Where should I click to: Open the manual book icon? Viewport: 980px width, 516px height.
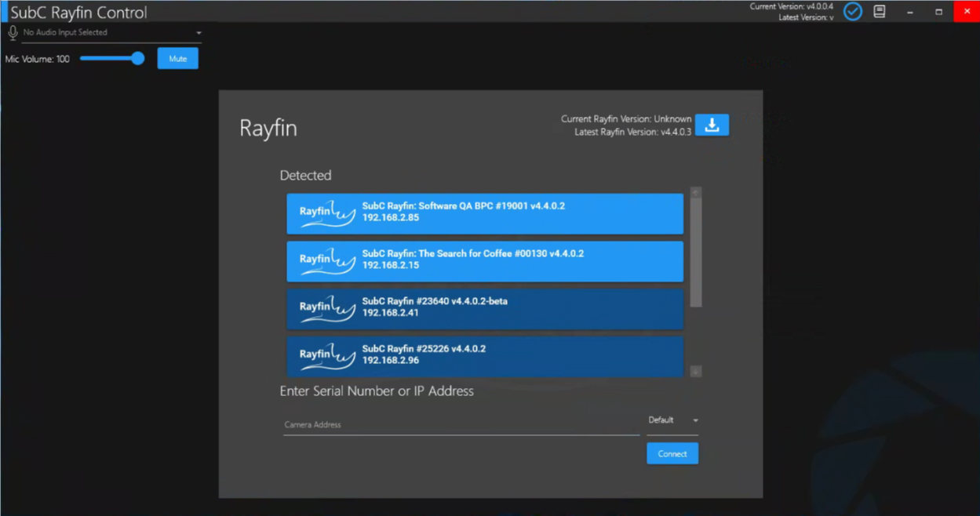[x=880, y=12]
